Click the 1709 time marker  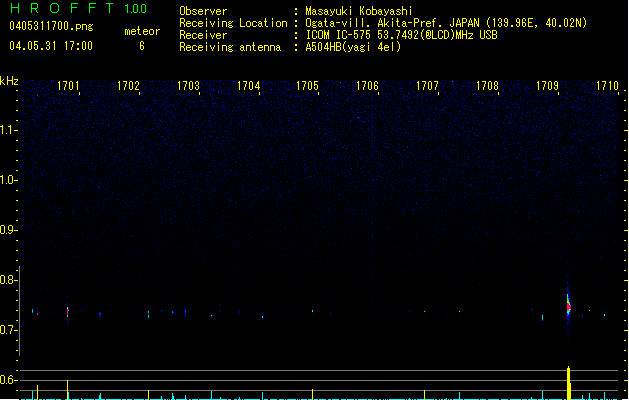[547, 86]
